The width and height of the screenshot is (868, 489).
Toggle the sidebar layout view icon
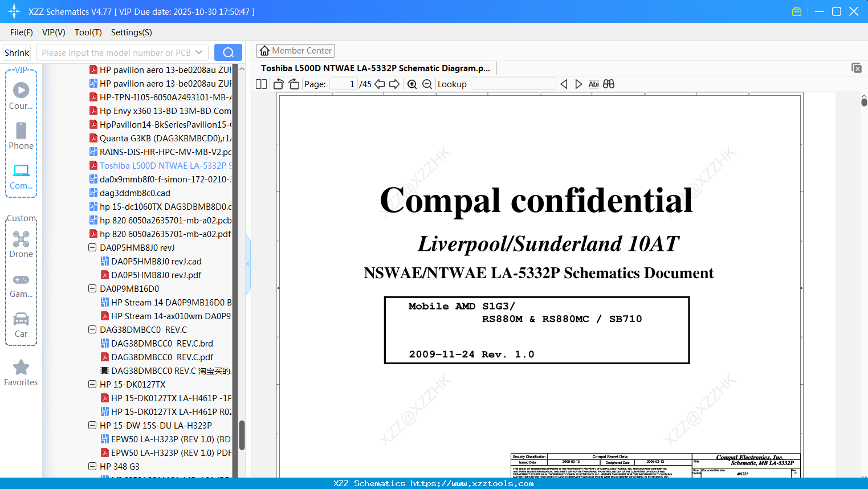[x=261, y=84]
